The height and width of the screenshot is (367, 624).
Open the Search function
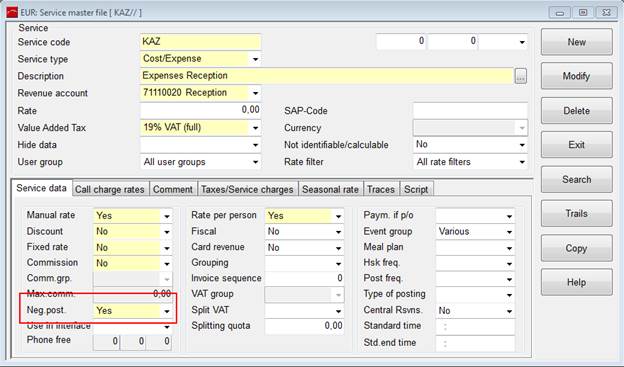pos(576,180)
